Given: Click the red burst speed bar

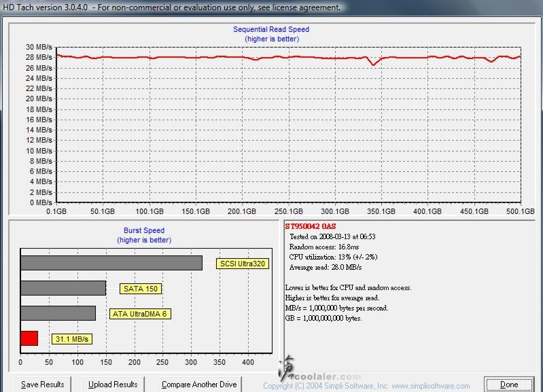Looking at the screenshot, I should pyautogui.click(x=29, y=338).
